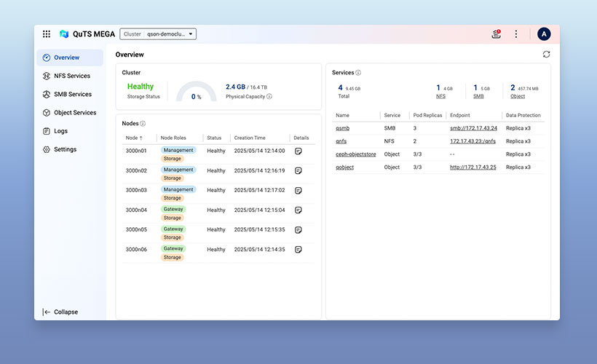Open the app grid launcher icon
Viewport: 597px width, 364px height.
[x=47, y=34]
